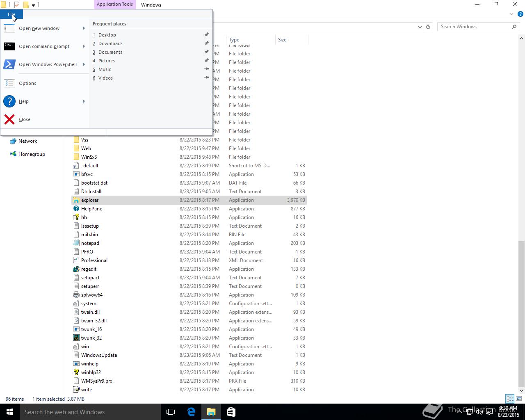525x420 pixels.
Task: Select the bootstat.dat file name
Action: [94, 183]
